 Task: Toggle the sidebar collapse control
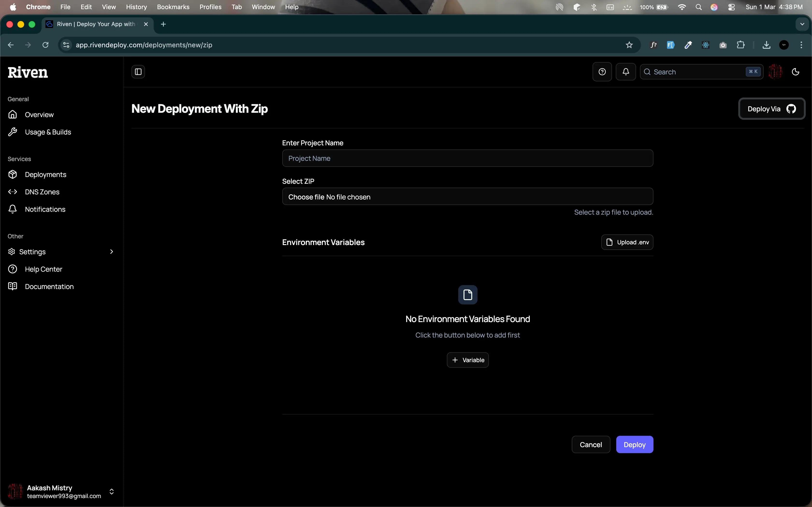138,71
